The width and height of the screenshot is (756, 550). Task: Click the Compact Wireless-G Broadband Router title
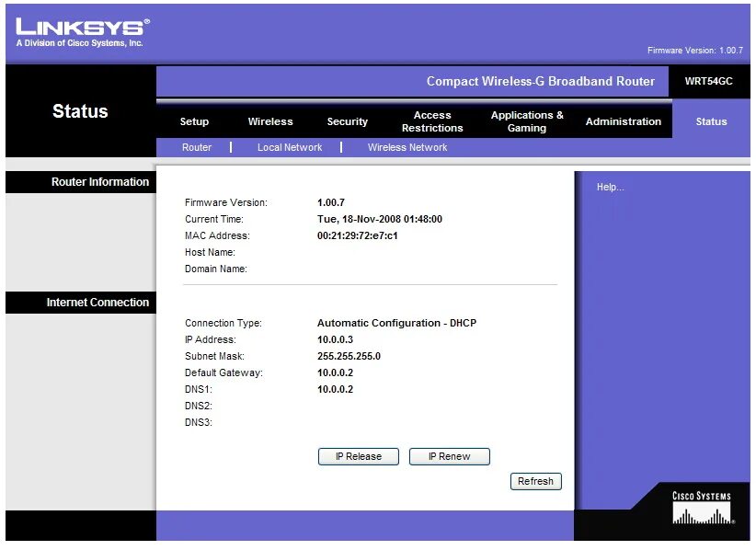click(x=541, y=81)
